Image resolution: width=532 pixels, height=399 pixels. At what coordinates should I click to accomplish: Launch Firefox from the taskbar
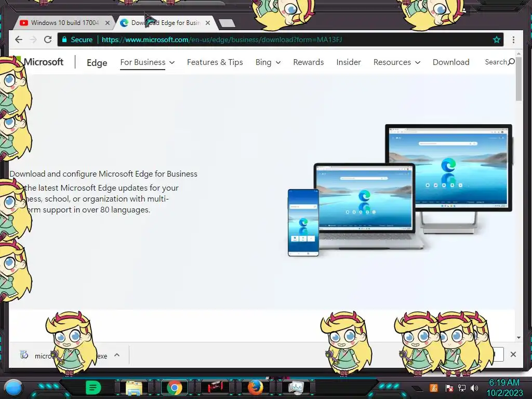coord(256,388)
